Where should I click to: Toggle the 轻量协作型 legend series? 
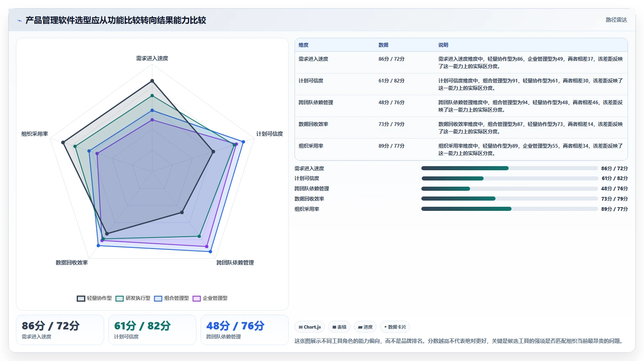point(94,298)
